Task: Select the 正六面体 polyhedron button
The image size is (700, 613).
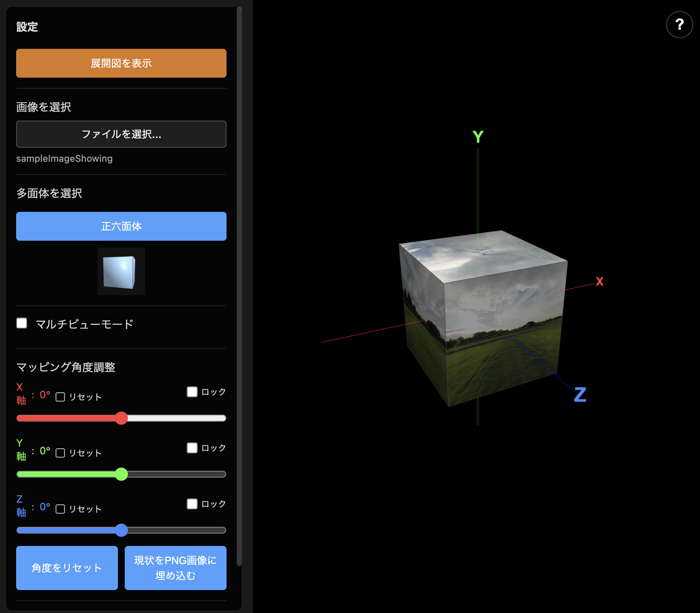Action: 121,226
